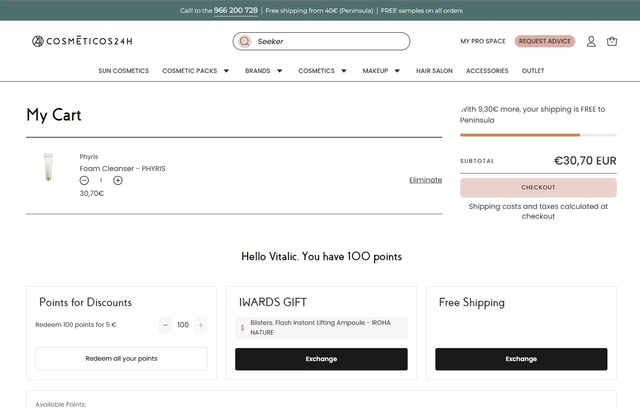This screenshot has width=640, height=408.
Task: Decrease Foam Cleanser quantity with minus icon
Action: coord(84,180)
